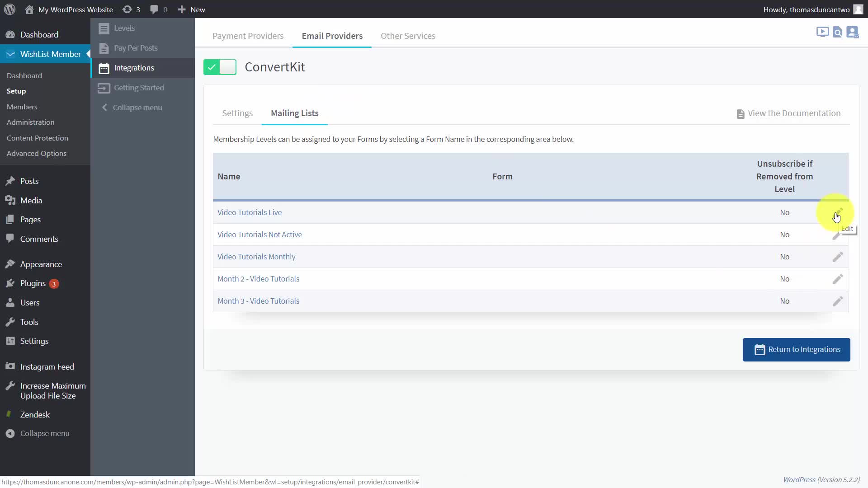Image resolution: width=868 pixels, height=488 pixels.
Task: Open Pages in the WordPress sidebar
Action: click(30, 220)
